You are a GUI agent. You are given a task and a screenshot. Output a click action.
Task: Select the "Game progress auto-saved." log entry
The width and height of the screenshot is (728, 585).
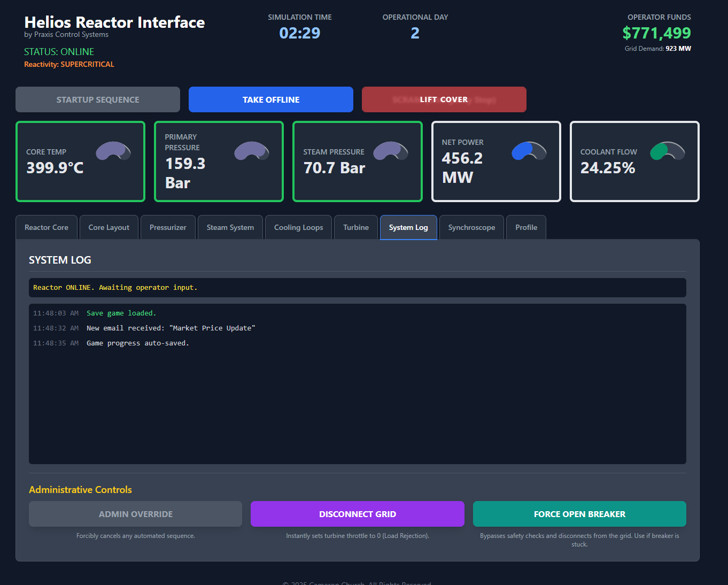pyautogui.click(x=138, y=343)
